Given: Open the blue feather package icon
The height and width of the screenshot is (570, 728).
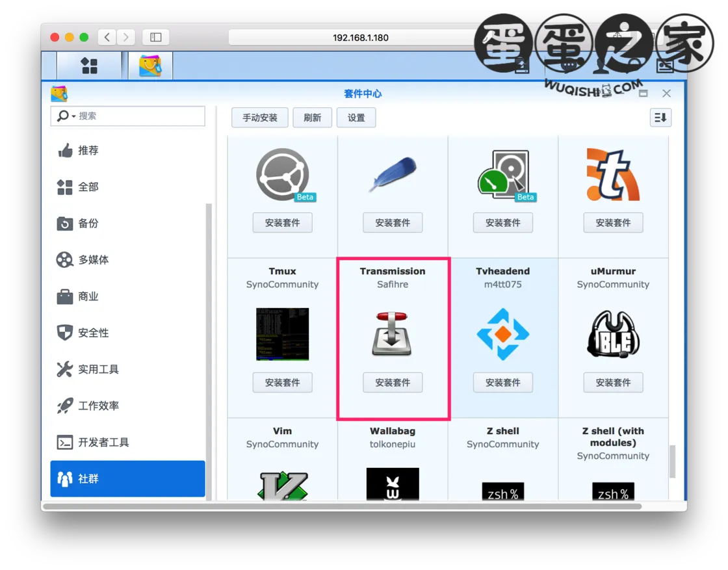Looking at the screenshot, I should point(393,174).
